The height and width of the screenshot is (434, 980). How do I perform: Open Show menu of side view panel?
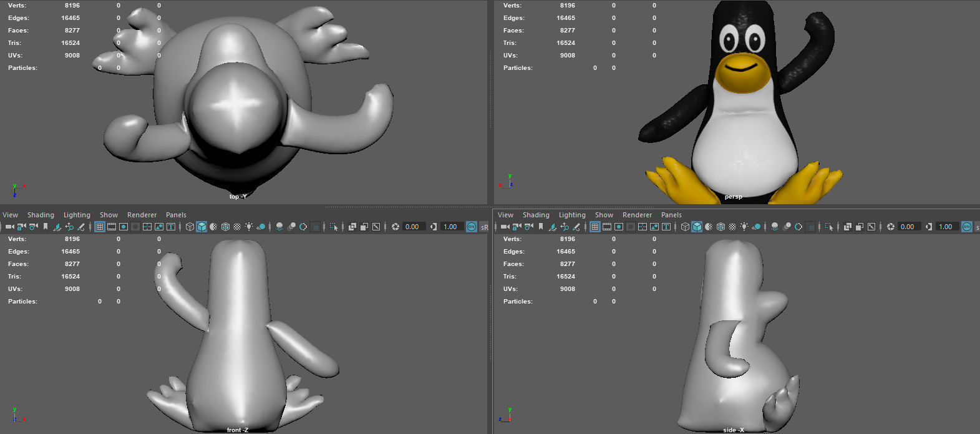[604, 215]
